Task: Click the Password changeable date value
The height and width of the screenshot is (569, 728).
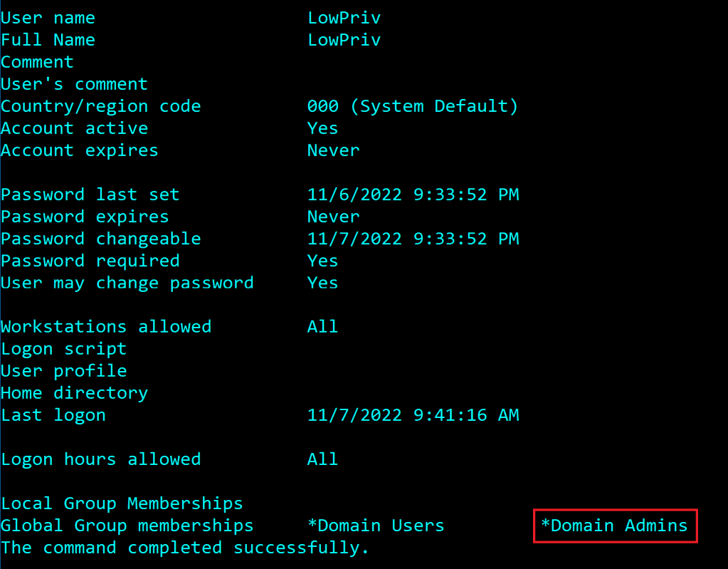Action: (413, 239)
